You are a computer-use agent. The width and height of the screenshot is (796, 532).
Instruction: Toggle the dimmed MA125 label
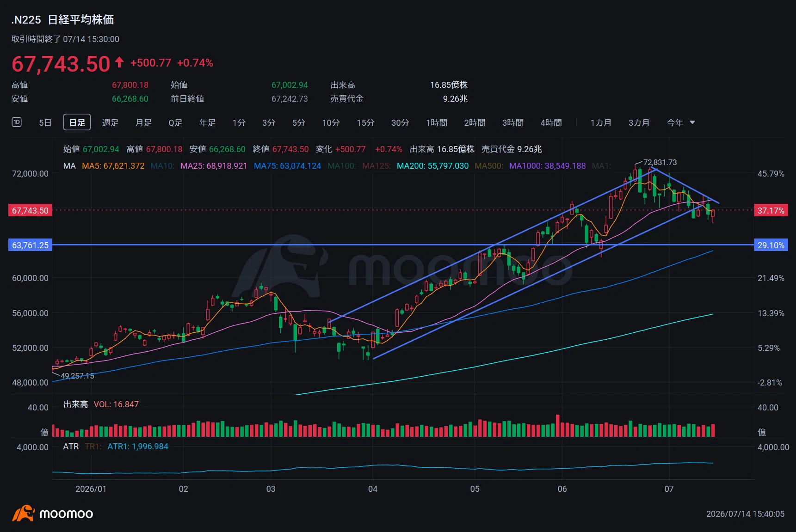[x=376, y=166]
